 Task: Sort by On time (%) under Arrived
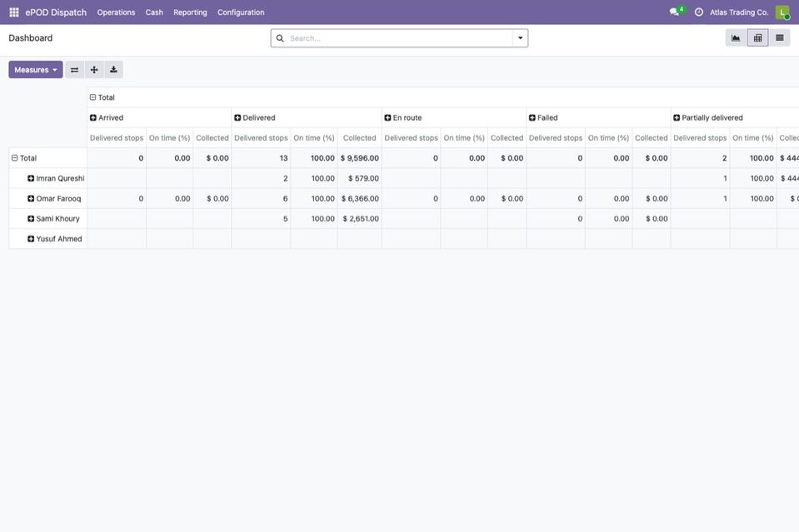[x=170, y=138]
